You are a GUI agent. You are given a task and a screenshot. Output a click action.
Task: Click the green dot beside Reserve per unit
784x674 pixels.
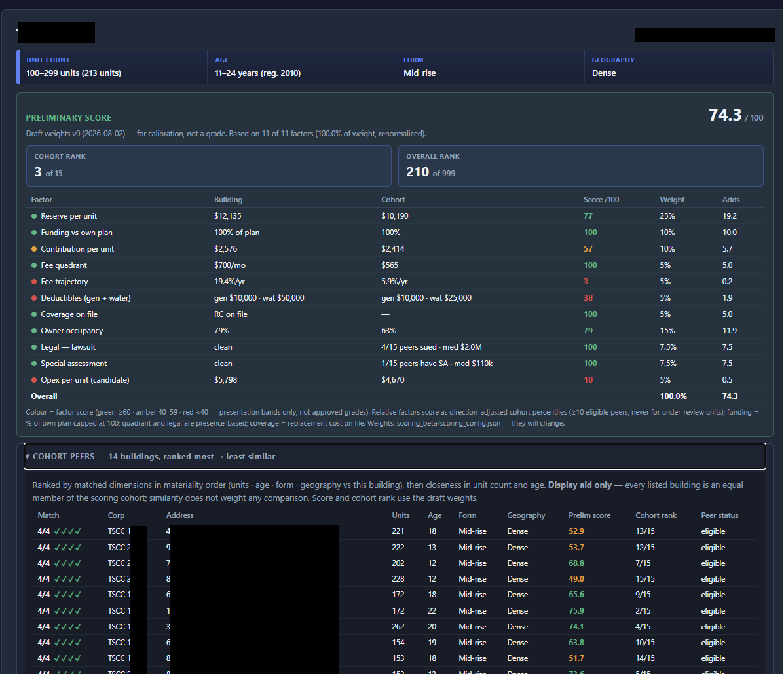(34, 216)
